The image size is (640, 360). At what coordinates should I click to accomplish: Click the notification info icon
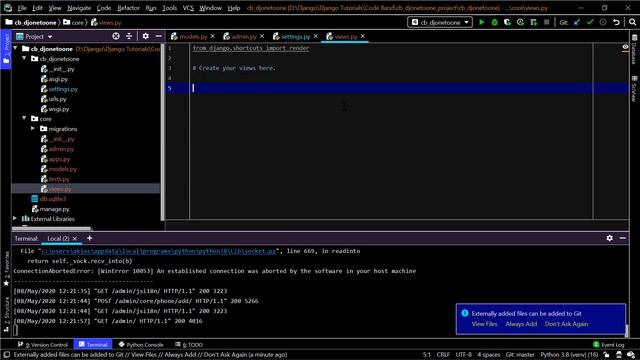(x=464, y=313)
